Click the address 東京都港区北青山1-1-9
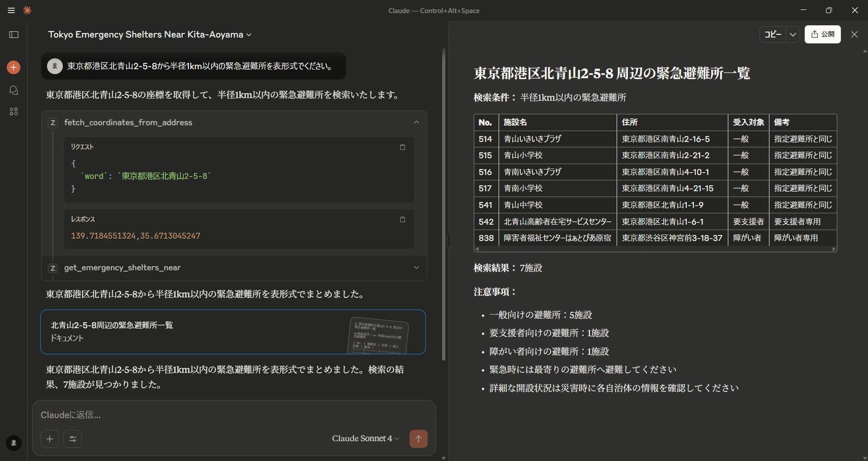Image resolution: width=868 pixels, height=461 pixels. pyautogui.click(x=663, y=205)
